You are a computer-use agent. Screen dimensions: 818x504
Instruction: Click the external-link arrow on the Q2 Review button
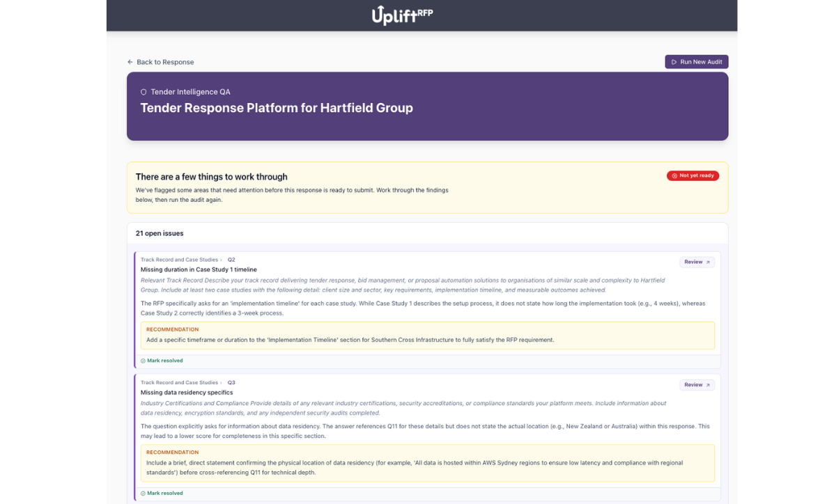coord(708,262)
